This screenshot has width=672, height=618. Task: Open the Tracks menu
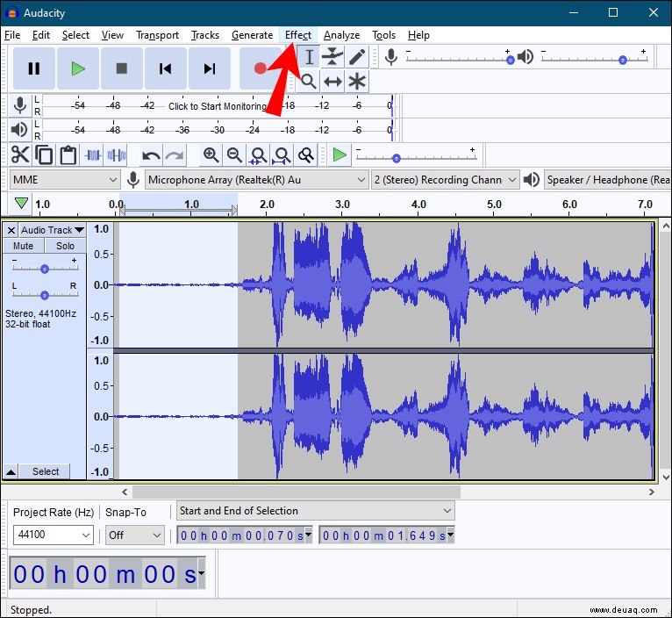tap(205, 35)
